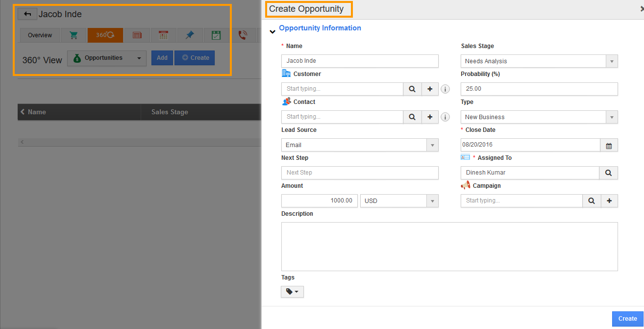The height and width of the screenshot is (329, 644).
Task: Switch to the Overview tab
Action: point(40,35)
